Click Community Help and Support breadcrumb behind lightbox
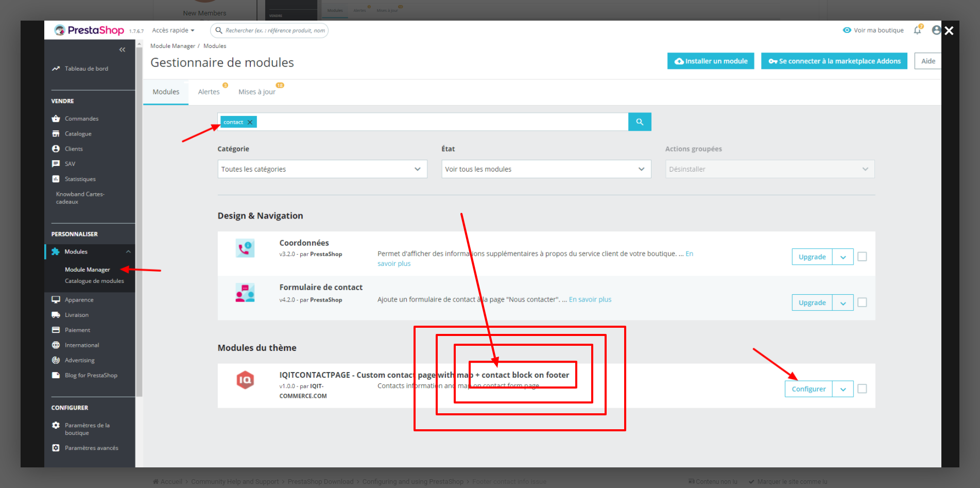 coord(235,482)
